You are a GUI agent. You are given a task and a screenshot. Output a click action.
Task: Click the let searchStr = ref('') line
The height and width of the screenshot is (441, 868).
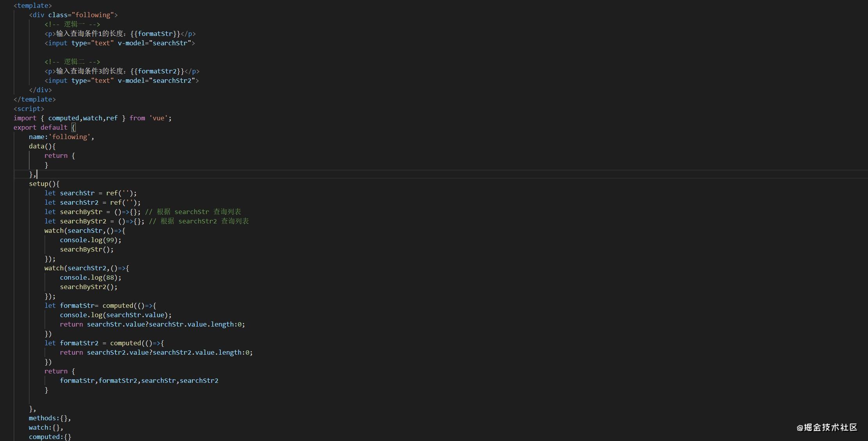(x=91, y=193)
